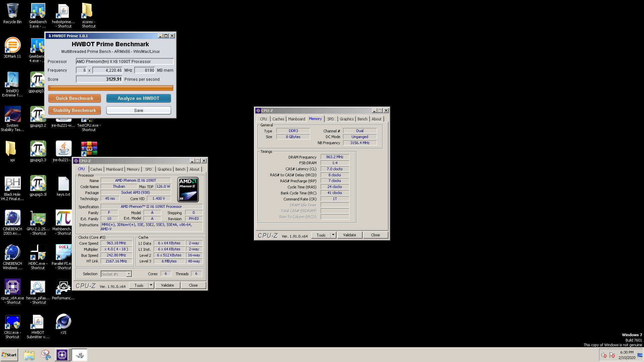The width and height of the screenshot is (644, 362).
Task: Open Mainboard tab in CPU window
Action: (x=114, y=169)
